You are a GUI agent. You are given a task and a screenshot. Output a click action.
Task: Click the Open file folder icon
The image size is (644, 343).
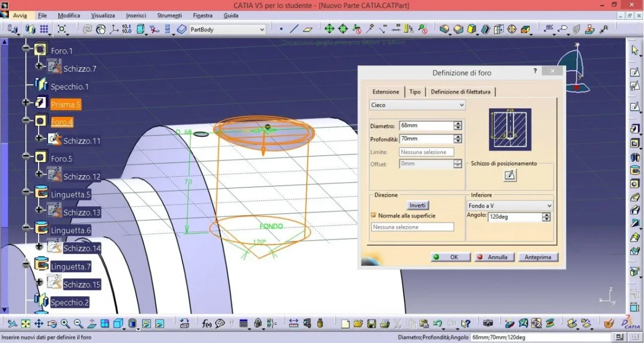coord(359,324)
